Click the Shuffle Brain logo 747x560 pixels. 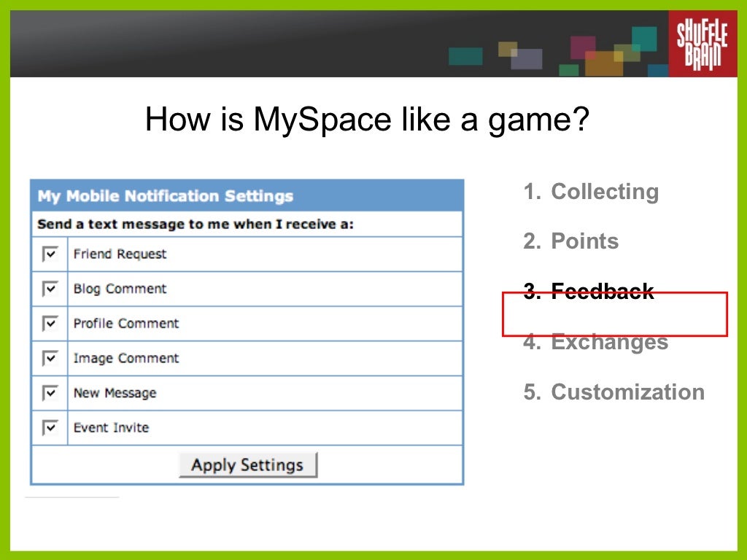pyautogui.click(x=703, y=44)
